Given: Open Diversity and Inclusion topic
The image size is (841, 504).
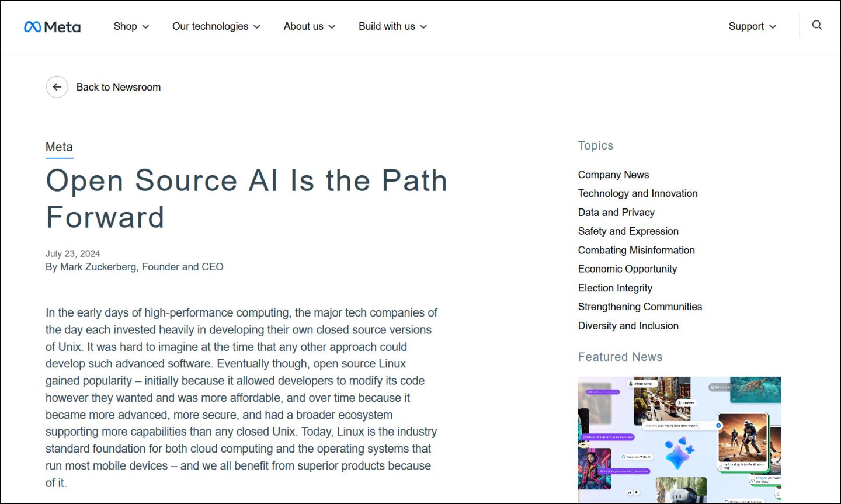Looking at the screenshot, I should click(628, 326).
